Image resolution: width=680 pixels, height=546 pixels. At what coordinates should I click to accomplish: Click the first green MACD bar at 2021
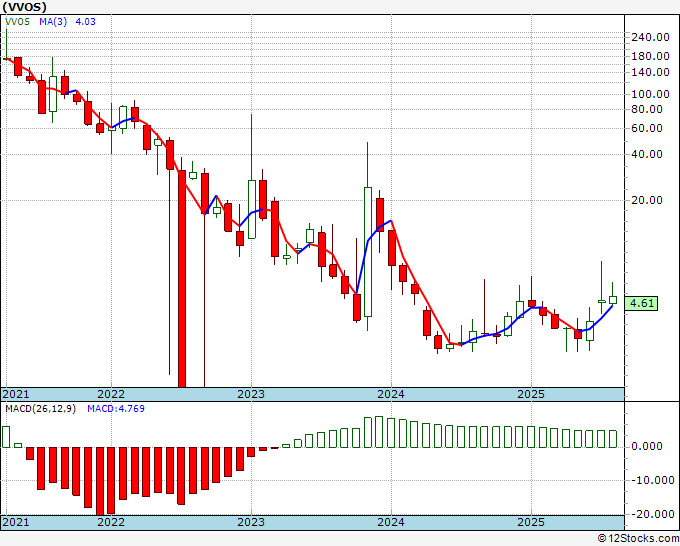pos(6,437)
